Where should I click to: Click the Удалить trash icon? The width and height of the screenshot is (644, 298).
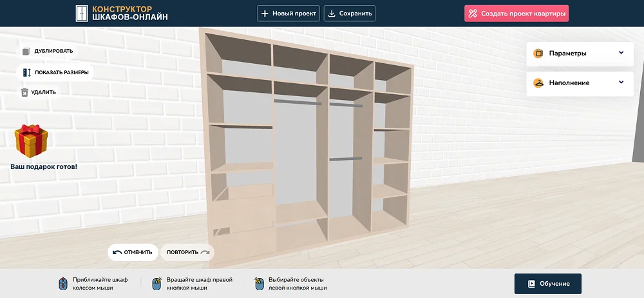[x=25, y=92]
